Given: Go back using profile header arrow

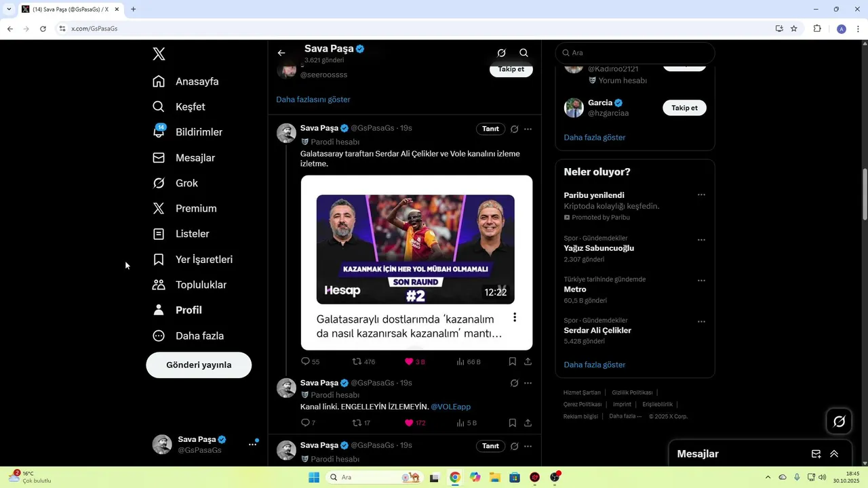Looking at the screenshot, I should (x=281, y=53).
